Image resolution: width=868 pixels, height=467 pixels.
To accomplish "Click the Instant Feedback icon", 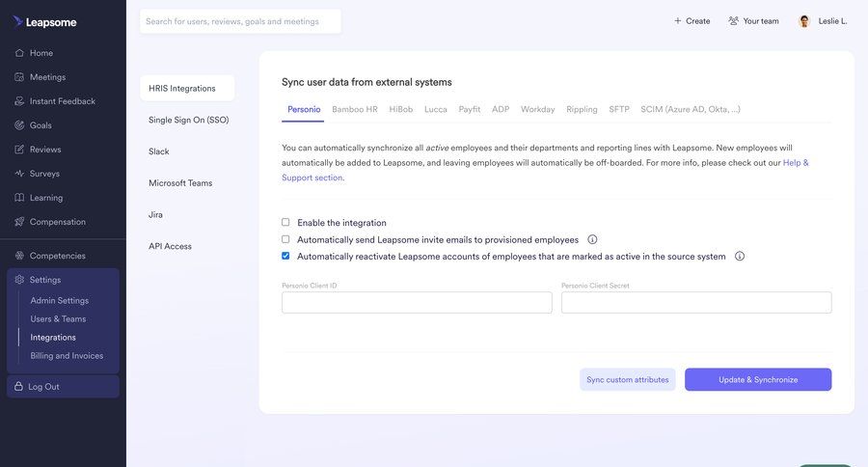I will tap(19, 100).
